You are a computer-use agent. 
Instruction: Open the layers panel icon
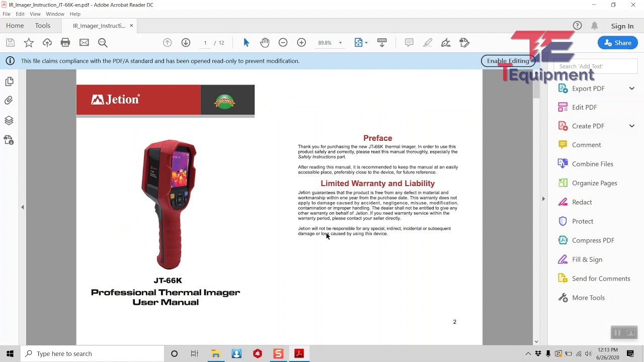(9, 121)
